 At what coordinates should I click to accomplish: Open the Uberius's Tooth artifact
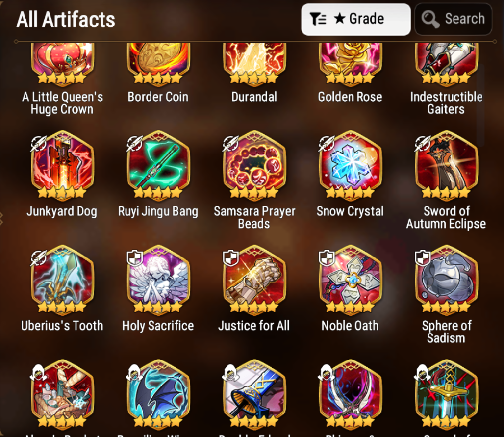[62, 279]
